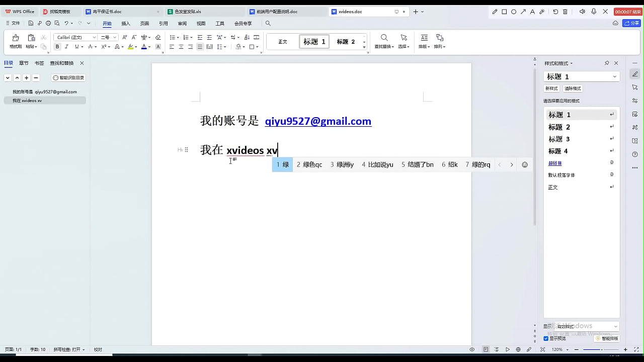This screenshot has width=644, height=362.
Task: Select IME candidate 2 绿色qc
Action: (309, 164)
